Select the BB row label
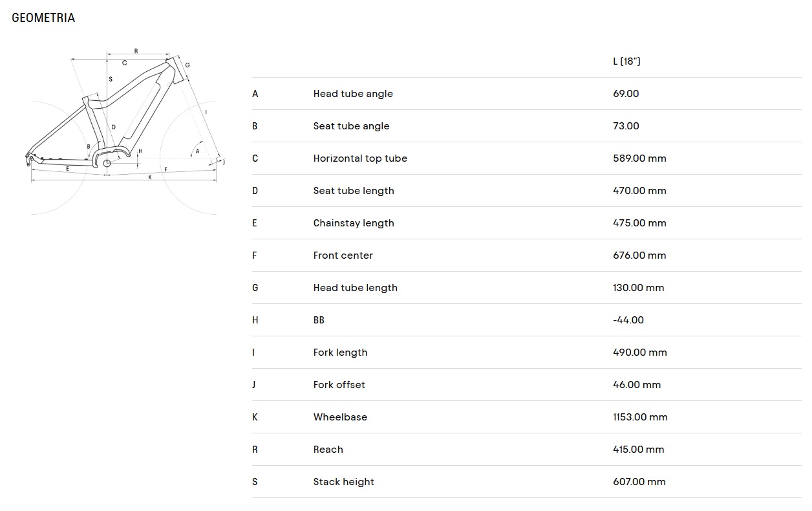 [x=319, y=320]
